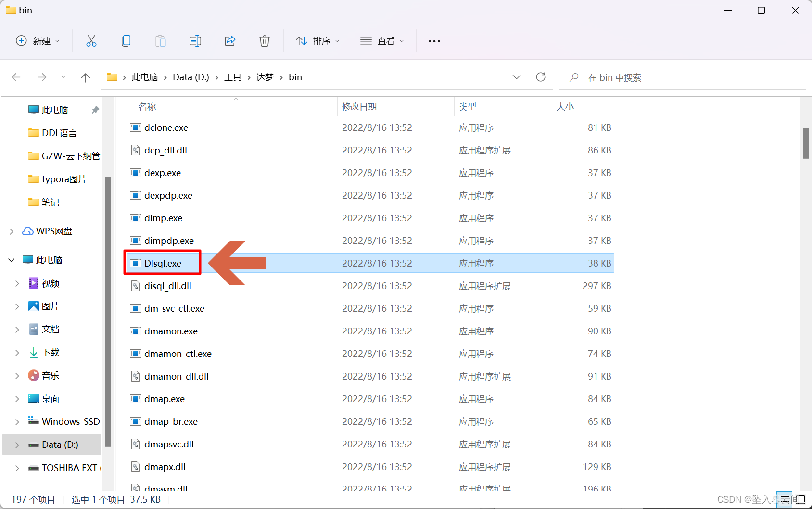
Task: Open 笔记 folder in sidebar
Action: 44,202
